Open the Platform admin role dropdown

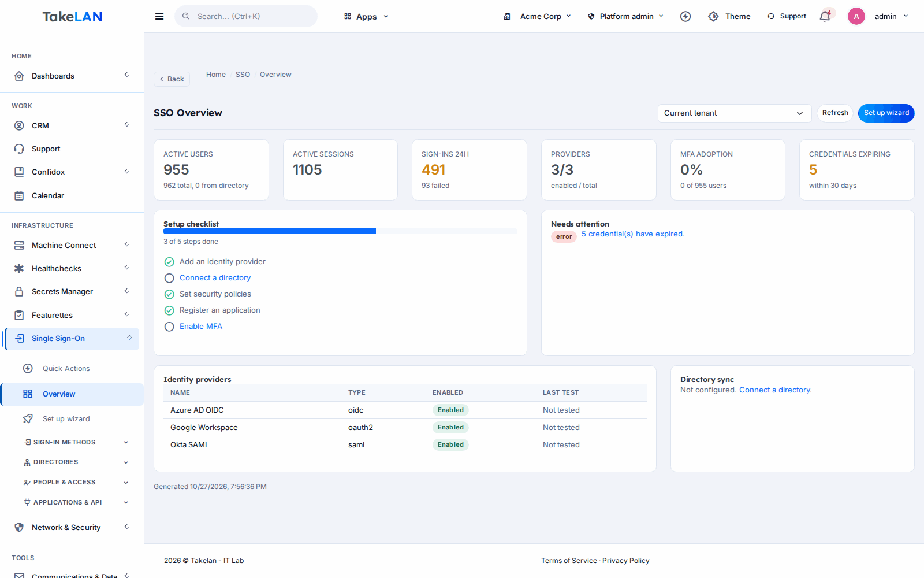click(x=625, y=16)
